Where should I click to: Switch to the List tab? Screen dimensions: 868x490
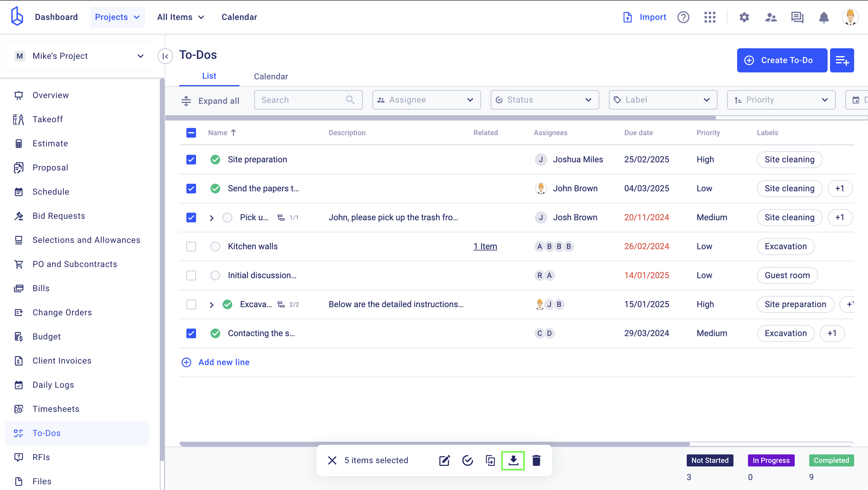[209, 76]
